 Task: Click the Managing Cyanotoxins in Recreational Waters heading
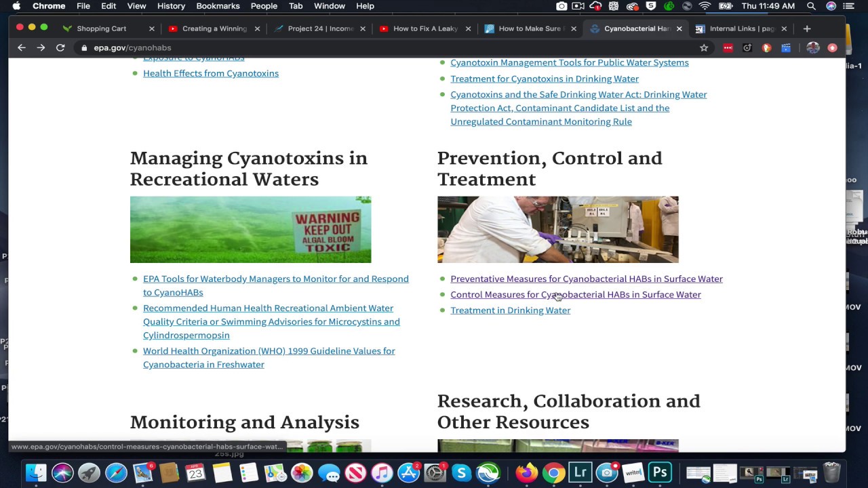pos(249,169)
